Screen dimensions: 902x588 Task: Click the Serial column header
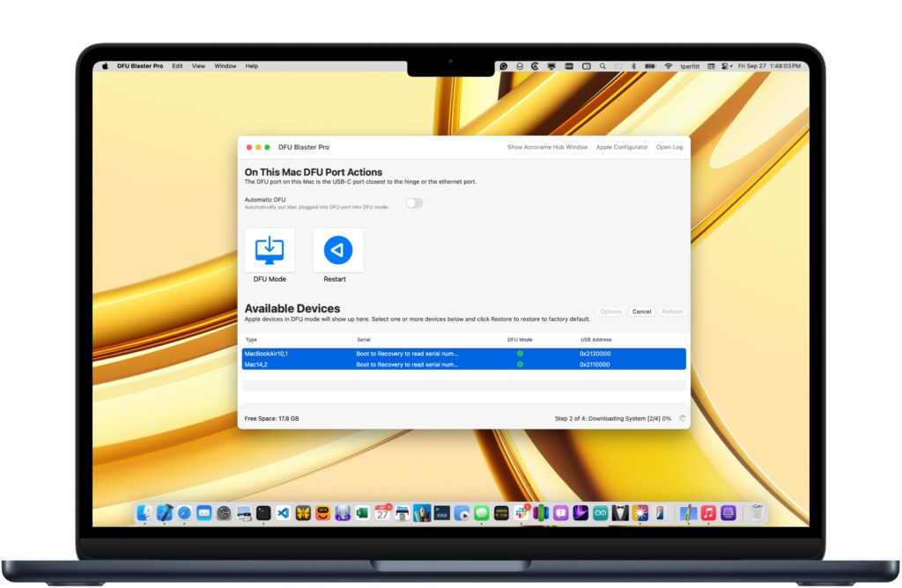364,340
